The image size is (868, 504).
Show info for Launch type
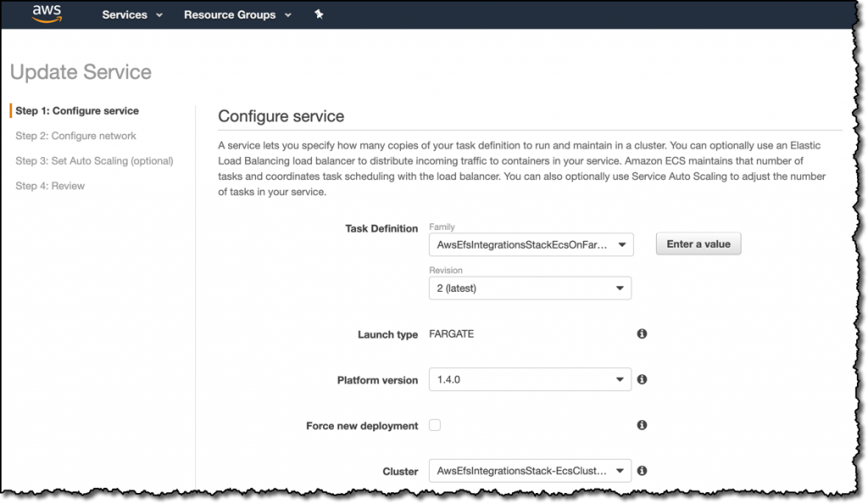tap(642, 334)
